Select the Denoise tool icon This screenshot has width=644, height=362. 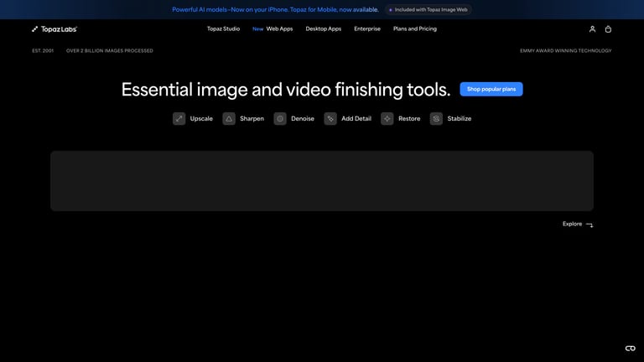280,119
